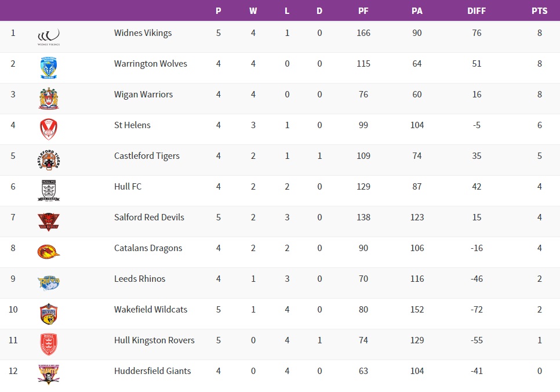Click the Hull FC crest icon
Viewport: 560px width, 392px height.
49,190
